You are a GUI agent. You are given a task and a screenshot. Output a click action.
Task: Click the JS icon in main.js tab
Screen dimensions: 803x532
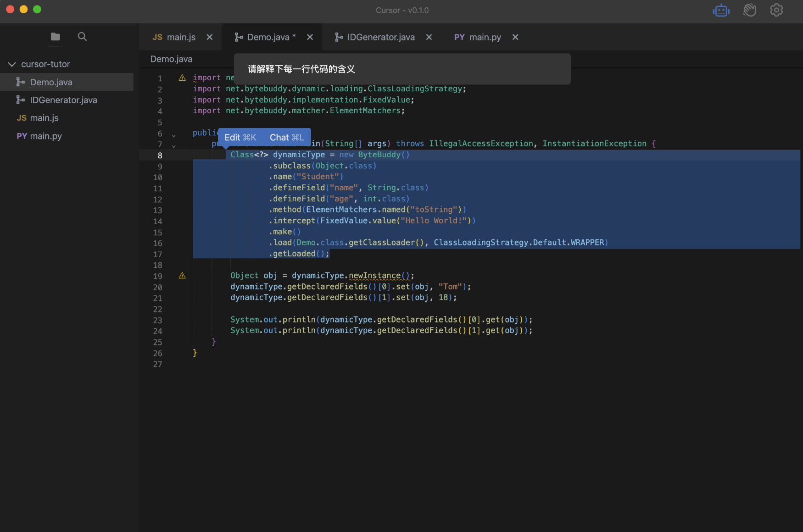click(x=157, y=37)
